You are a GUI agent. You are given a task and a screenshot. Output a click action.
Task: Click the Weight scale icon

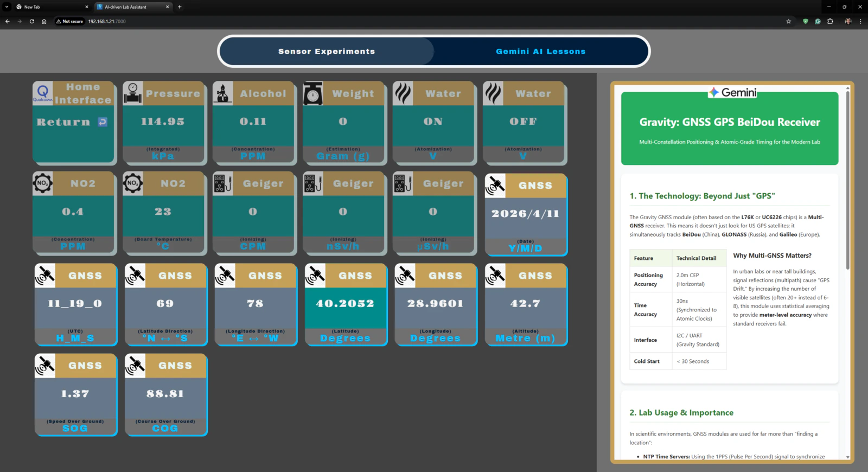[x=313, y=93]
